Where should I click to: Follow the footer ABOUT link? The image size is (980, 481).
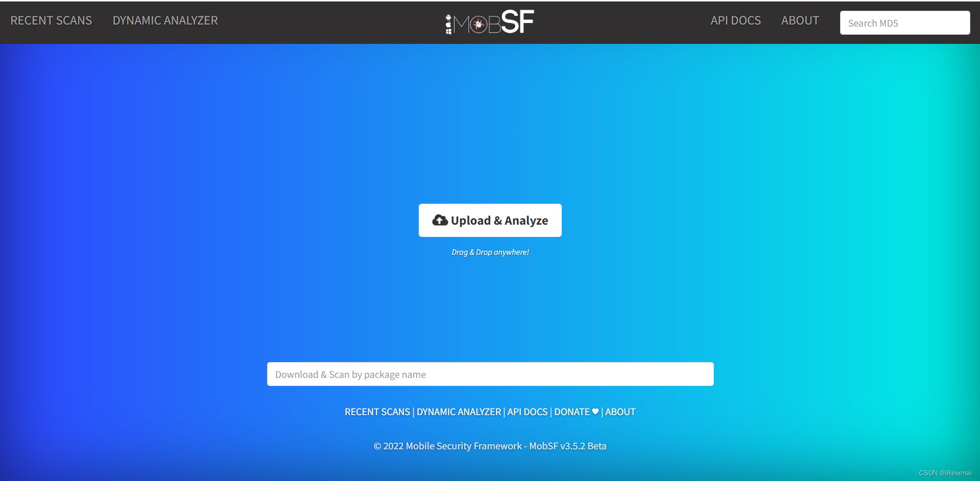[x=620, y=412]
